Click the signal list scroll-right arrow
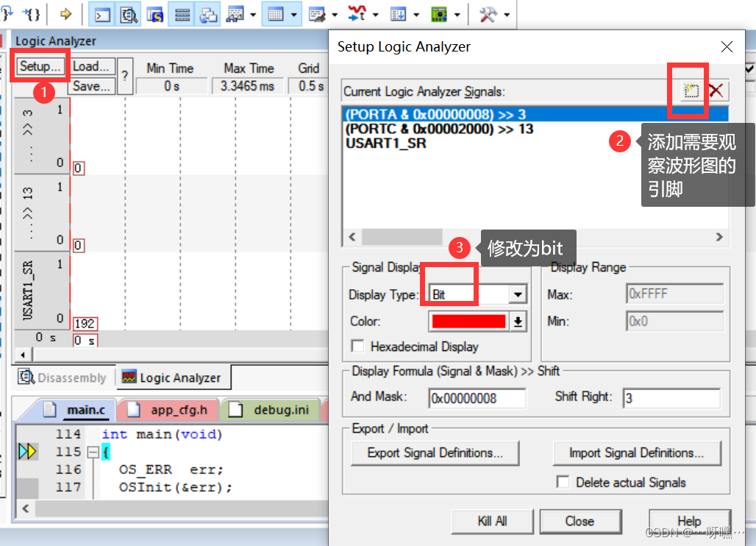The width and height of the screenshot is (756, 546). (719, 237)
